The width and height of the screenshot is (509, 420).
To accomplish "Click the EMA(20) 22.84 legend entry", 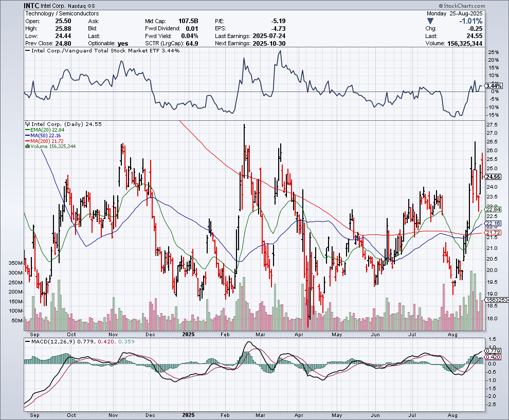I will (45, 130).
